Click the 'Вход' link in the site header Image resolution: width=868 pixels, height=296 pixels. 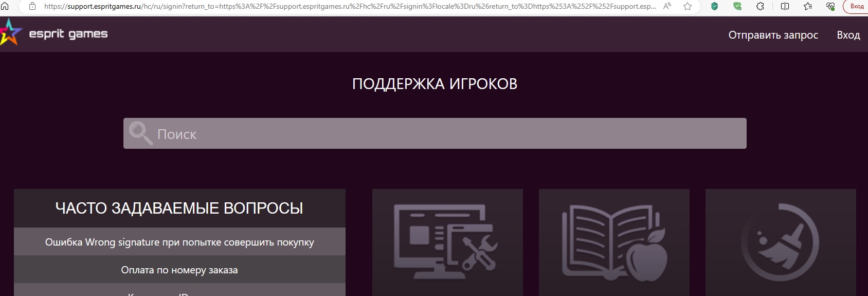[x=848, y=35]
